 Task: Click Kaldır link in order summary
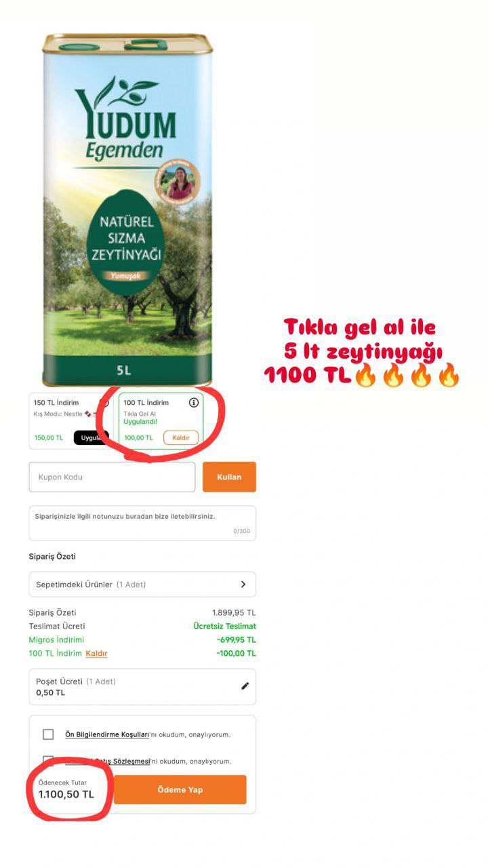96,653
